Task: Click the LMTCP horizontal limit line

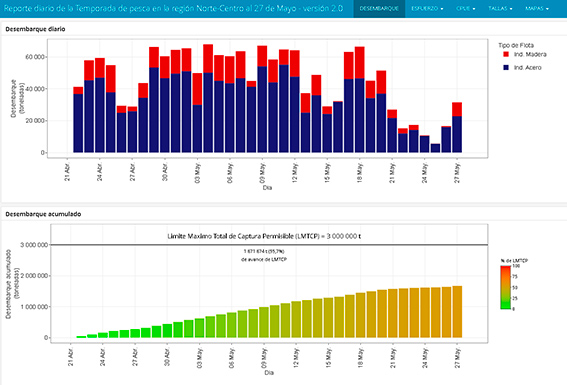Action: (269, 245)
